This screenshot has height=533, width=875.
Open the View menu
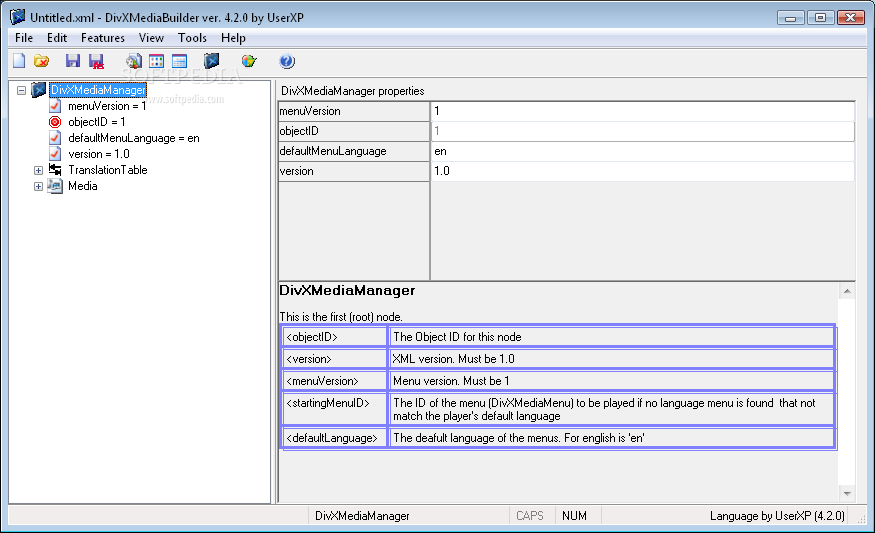click(x=151, y=38)
